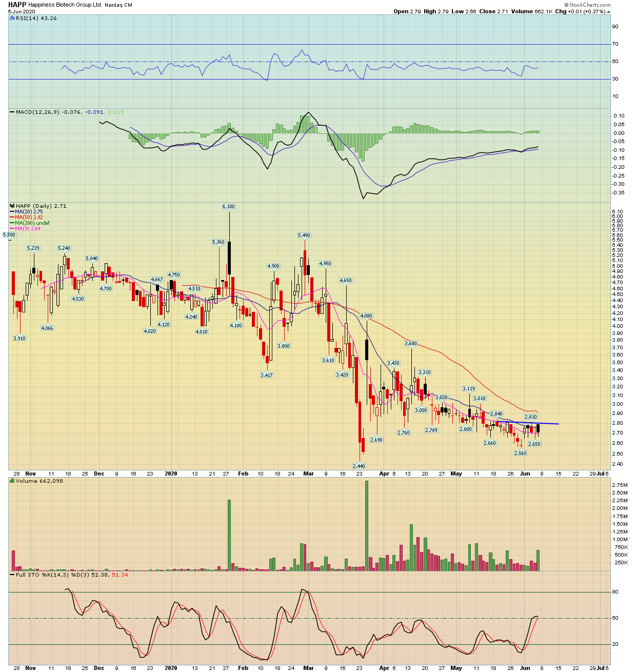The image size is (636, 672).
Task: Click the 3.610 price label
Action: (328, 360)
